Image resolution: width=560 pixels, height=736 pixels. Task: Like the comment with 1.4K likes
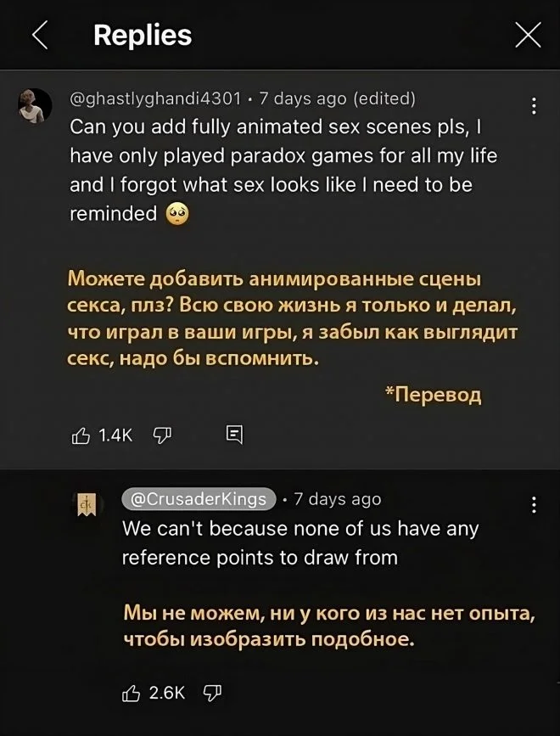pyautogui.click(x=80, y=435)
